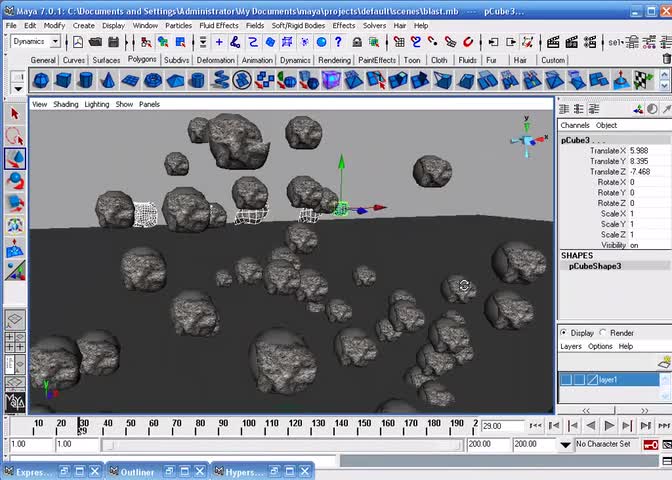The width and height of the screenshot is (672, 480).
Task: Create a polygon sphere from shelf
Action: [41, 80]
